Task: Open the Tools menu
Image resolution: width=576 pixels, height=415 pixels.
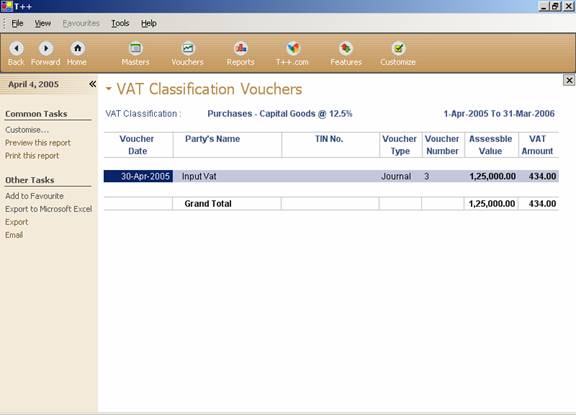Action: [120, 24]
